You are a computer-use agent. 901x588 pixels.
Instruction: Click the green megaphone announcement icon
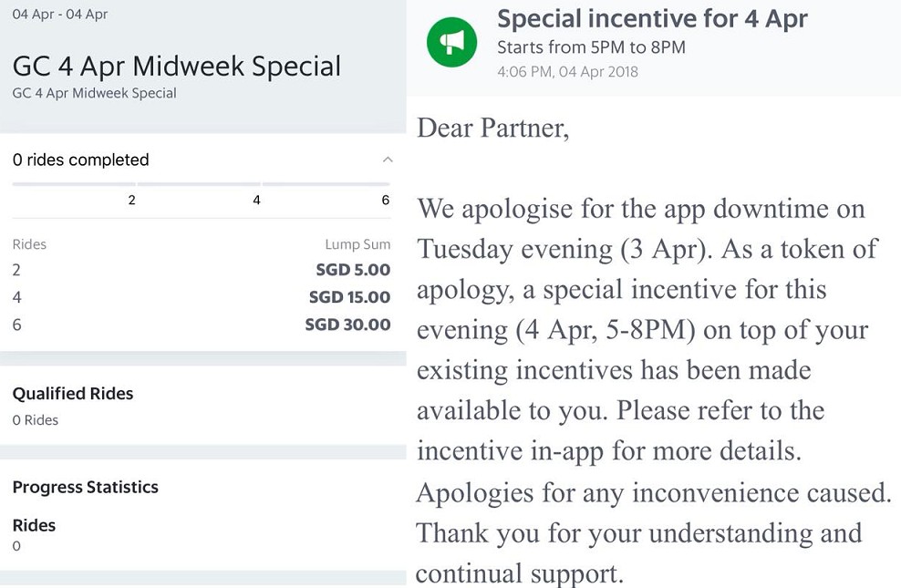point(452,42)
